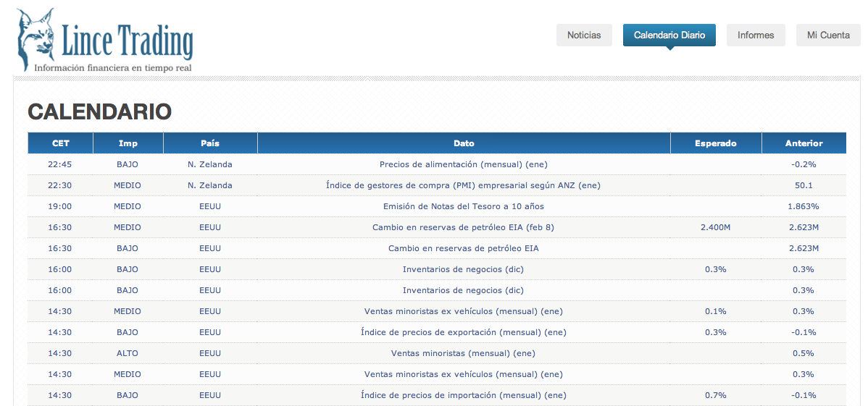Click 'Índice de precios de exportación (mensual) (ene)'
The height and width of the screenshot is (406, 868).
(463, 332)
